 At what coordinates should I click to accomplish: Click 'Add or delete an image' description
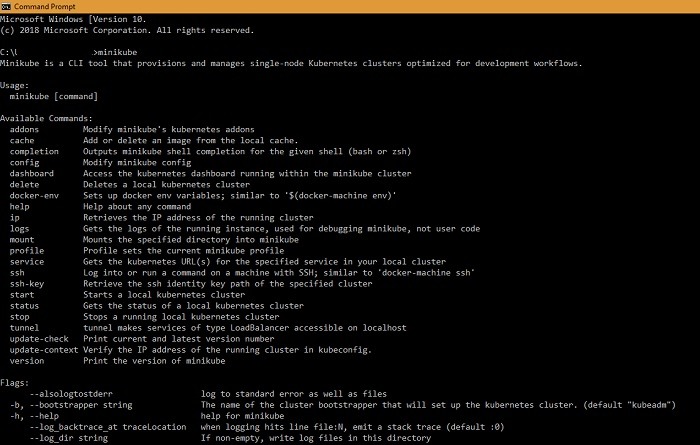point(191,141)
